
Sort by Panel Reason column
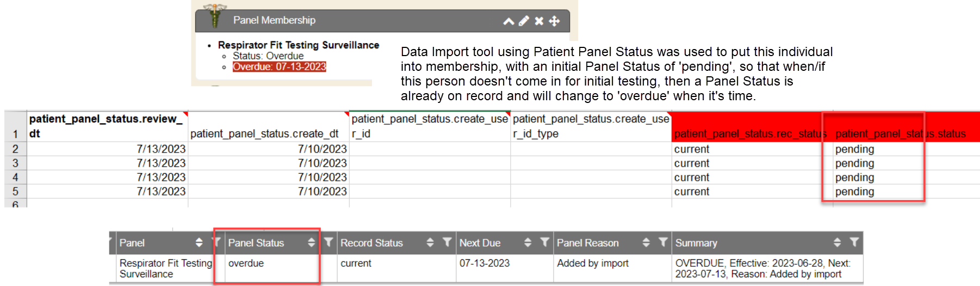(646, 242)
